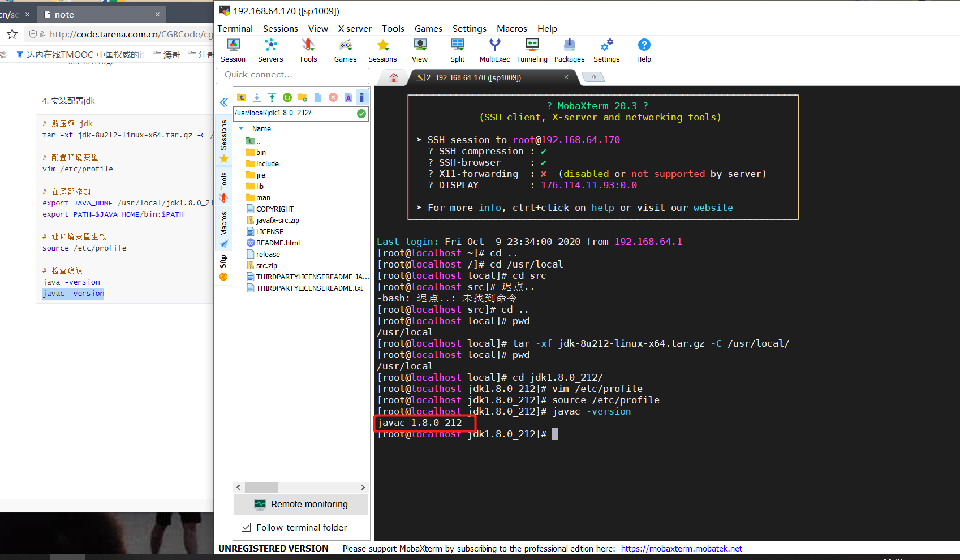Click the Quick connect input field
Screen dimensions: 960x560
coord(292,75)
